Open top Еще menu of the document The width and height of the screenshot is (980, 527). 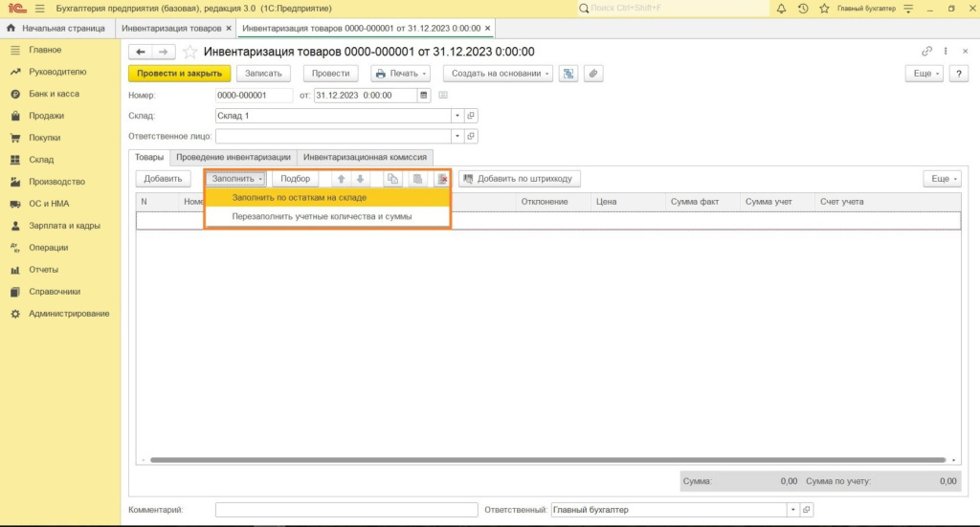tap(924, 73)
